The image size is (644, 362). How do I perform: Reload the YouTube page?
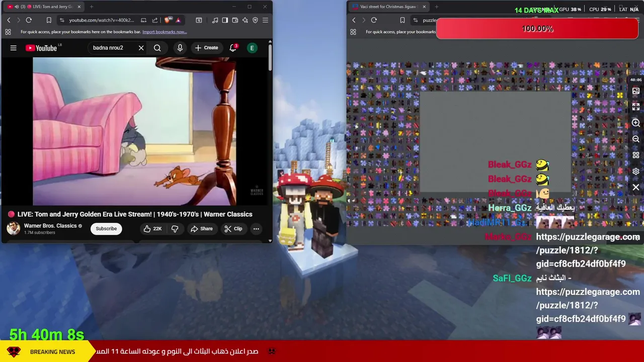click(x=29, y=20)
